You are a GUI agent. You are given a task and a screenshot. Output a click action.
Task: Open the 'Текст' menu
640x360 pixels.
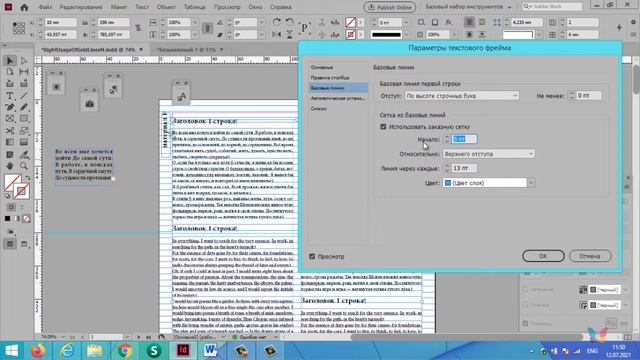(142, 7)
